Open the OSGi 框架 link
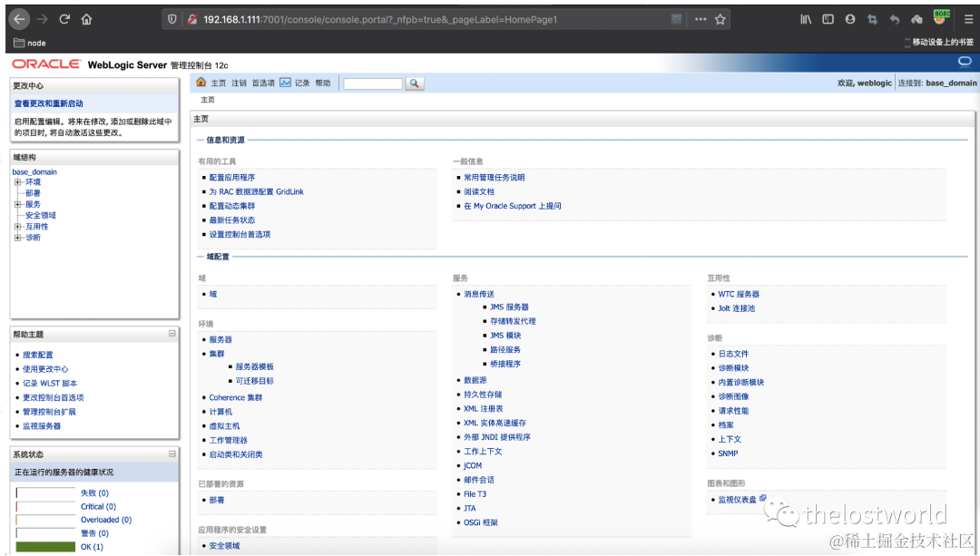 481,522
